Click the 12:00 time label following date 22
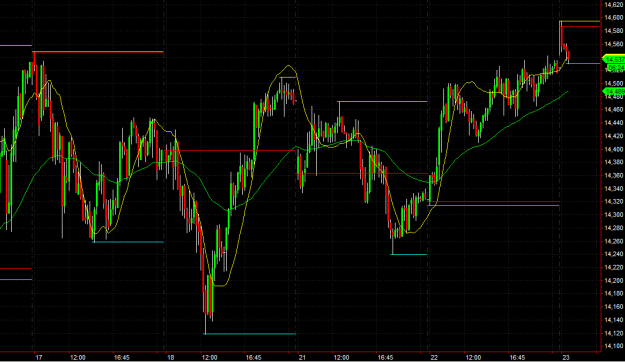Viewport: 625px width, 362px height. pyautogui.click(x=474, y=358)
